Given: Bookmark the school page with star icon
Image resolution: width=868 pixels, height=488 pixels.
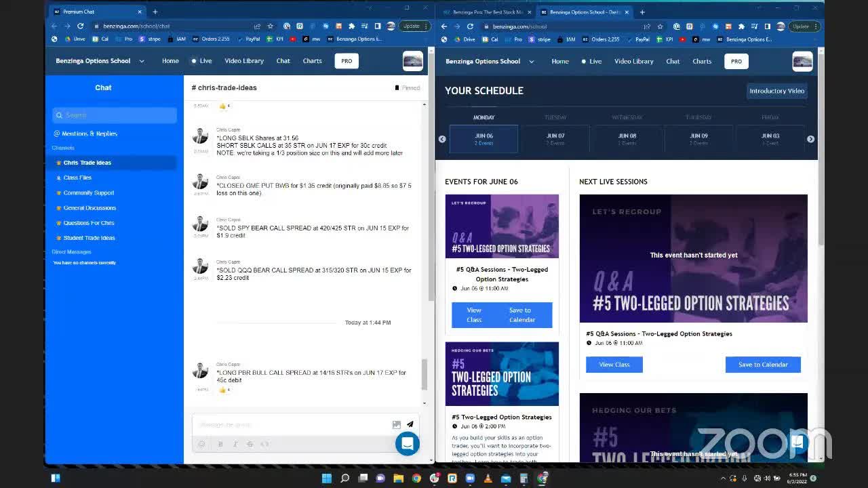Looking at the screenshot, I should click(x=660, y=26).
